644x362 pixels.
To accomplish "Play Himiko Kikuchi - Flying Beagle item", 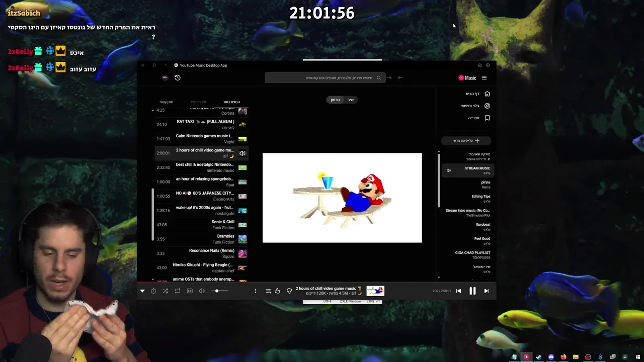I will tap(201, 267).
